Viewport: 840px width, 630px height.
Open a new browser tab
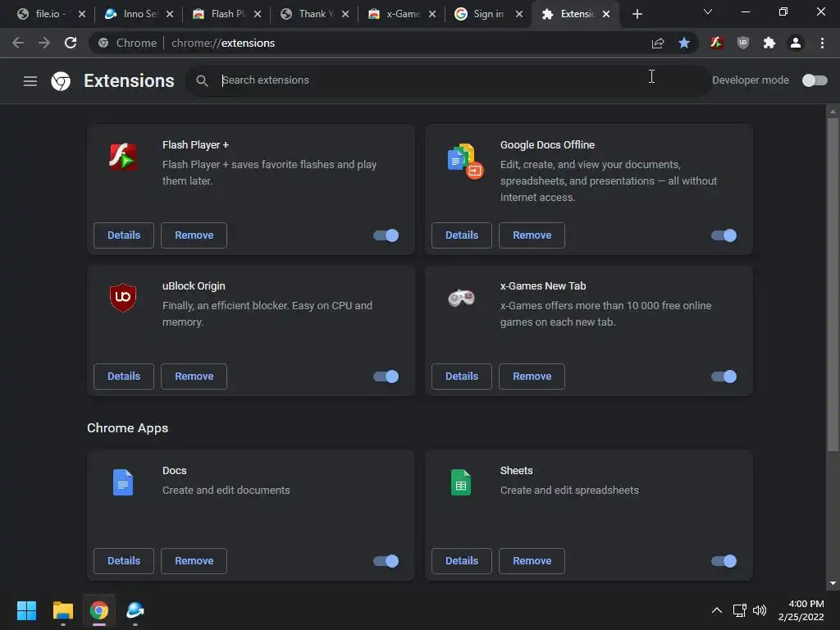point(637,14)
